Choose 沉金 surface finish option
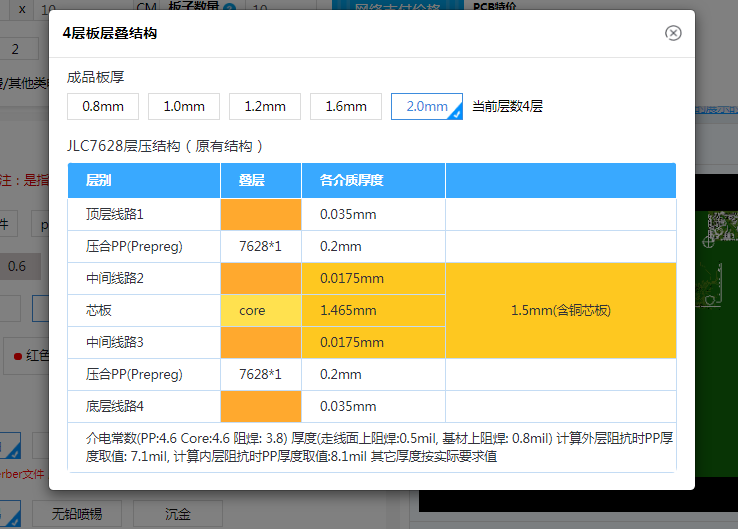738x529 pixels. pyautogui.click(x=177, y=513)
